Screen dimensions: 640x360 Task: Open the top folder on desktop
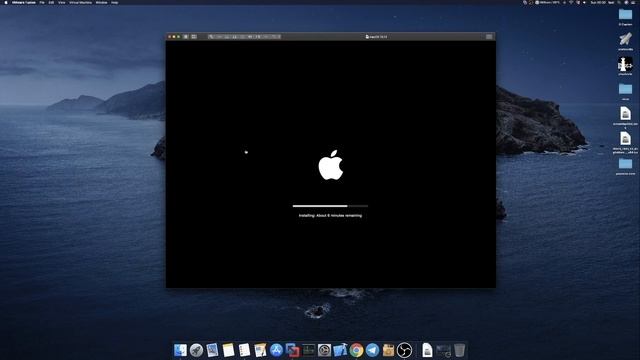coord(625,15)
